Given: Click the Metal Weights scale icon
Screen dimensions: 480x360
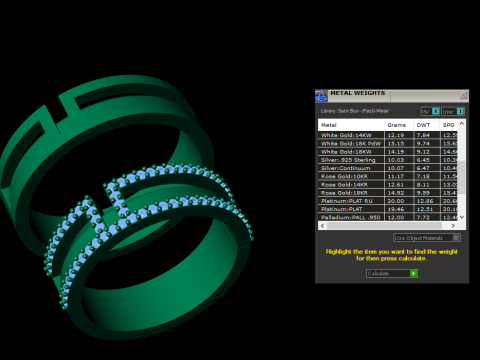Looking at the screenshot, I should point(321,96).
